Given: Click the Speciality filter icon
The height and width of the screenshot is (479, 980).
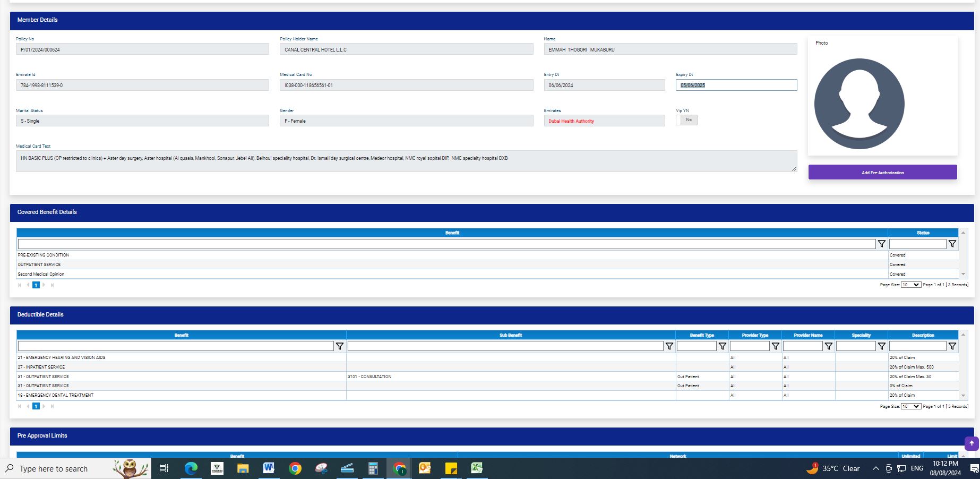Looking at the screenshot, I should click(881, 346).
